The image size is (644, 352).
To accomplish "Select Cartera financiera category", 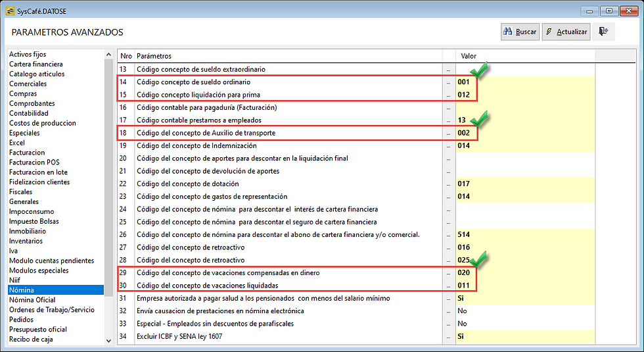I will point(35,64).
